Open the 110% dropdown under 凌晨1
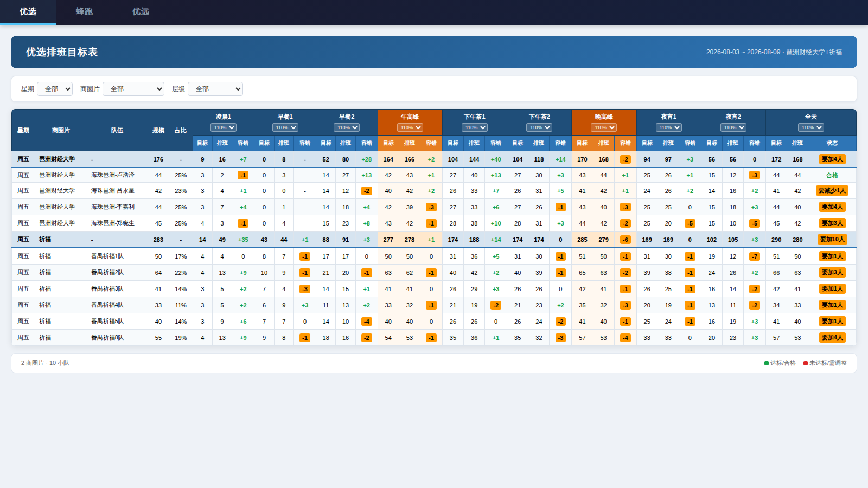Image resolution: width=868 pixels, height=488 pixels. [x=224, y=127]
